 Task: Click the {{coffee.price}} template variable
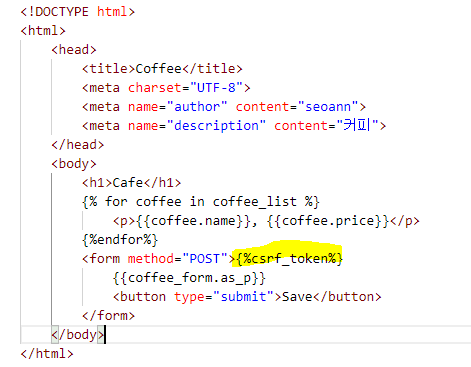click(x=328, y=221)
